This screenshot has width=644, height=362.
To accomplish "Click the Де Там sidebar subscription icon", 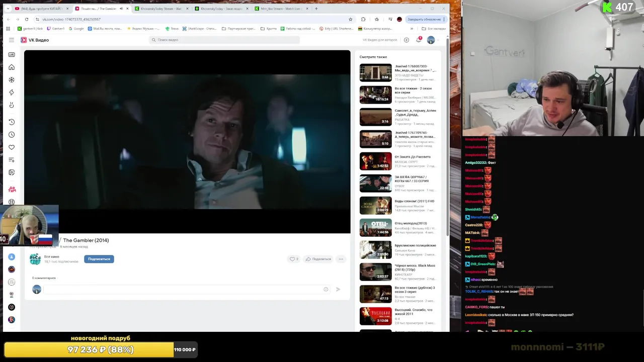I will click(12, 190).
